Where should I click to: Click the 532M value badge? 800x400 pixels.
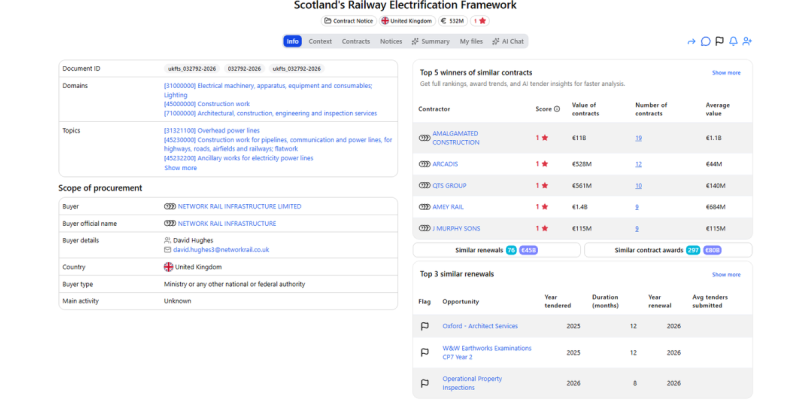453,21
